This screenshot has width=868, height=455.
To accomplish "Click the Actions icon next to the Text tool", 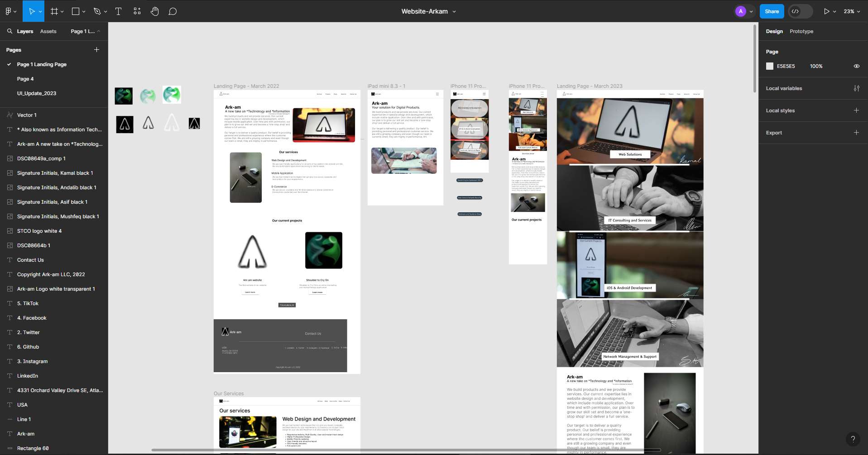I will [137, 11].
